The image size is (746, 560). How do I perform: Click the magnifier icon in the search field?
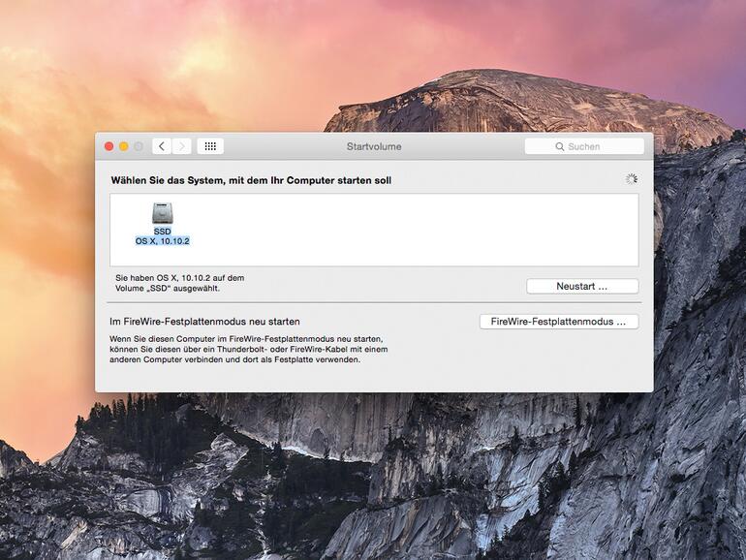pos(560,146)
